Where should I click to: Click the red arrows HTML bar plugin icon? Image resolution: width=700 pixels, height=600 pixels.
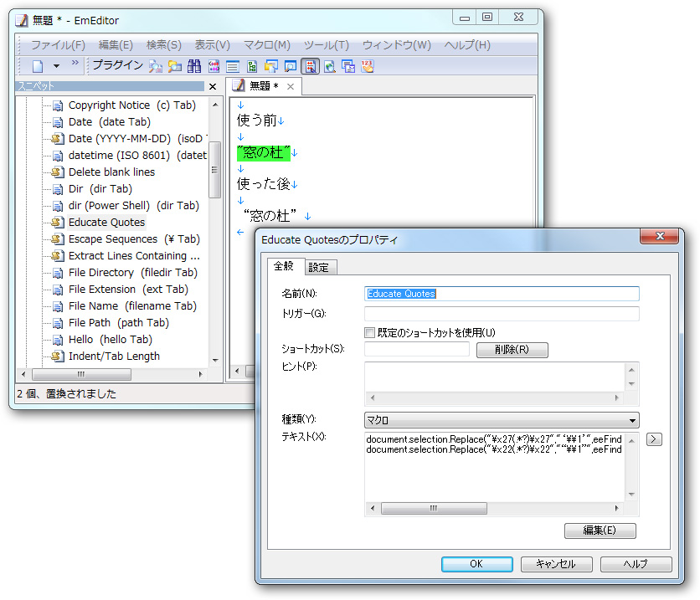point(214,66)
